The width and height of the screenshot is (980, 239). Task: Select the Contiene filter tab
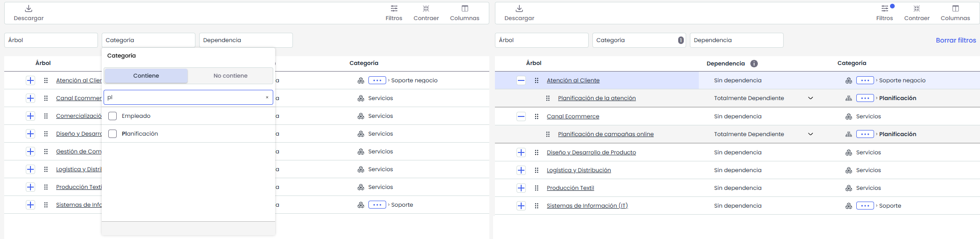(146, 76)
